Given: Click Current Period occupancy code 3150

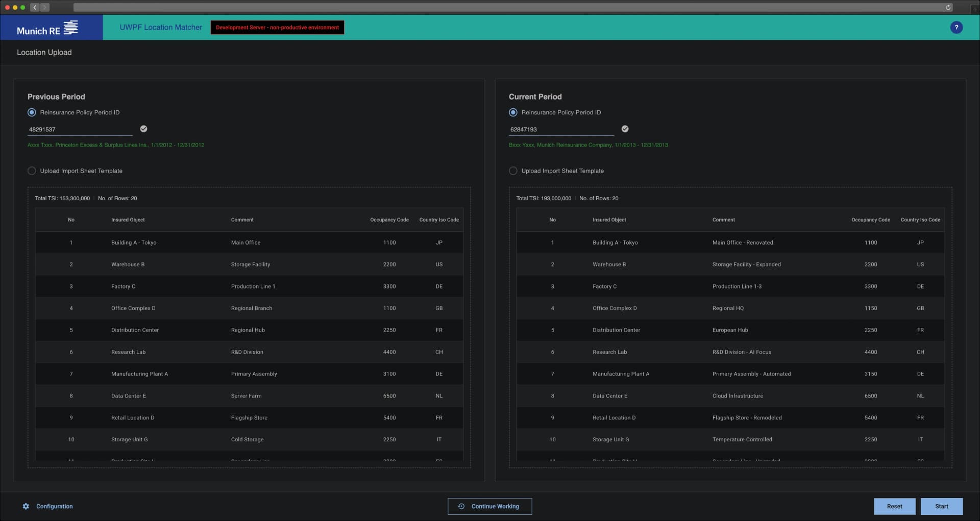Looking at the screenshot, I should tap(871, 374).
